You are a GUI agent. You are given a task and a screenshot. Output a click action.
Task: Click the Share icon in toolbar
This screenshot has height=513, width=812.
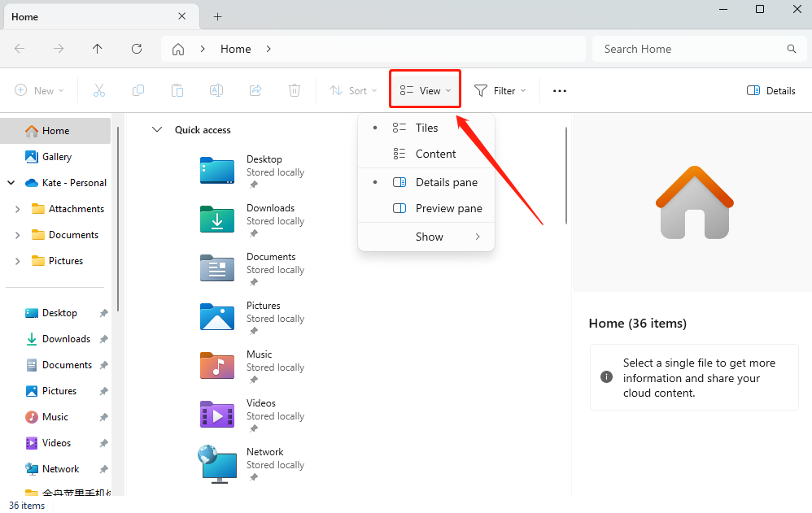pos(255,91)
